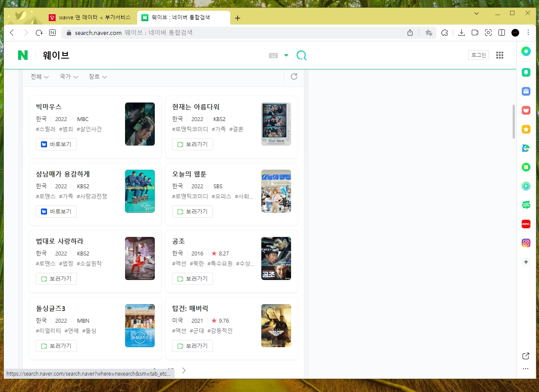Select the 웨이브 : 네이버 통합검색 tab
Viewport: 539px width, 392px height.
click(x=184, y=18)
